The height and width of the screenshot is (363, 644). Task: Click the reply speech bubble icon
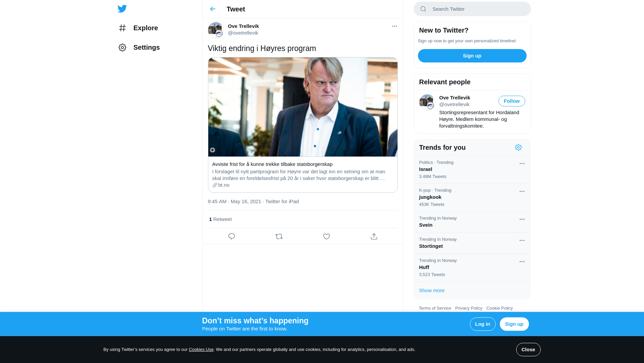(231, 236)
